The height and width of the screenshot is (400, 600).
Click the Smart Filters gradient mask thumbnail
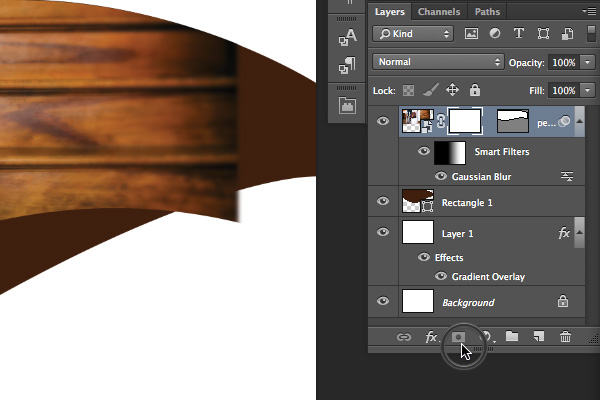coord(450,152)
